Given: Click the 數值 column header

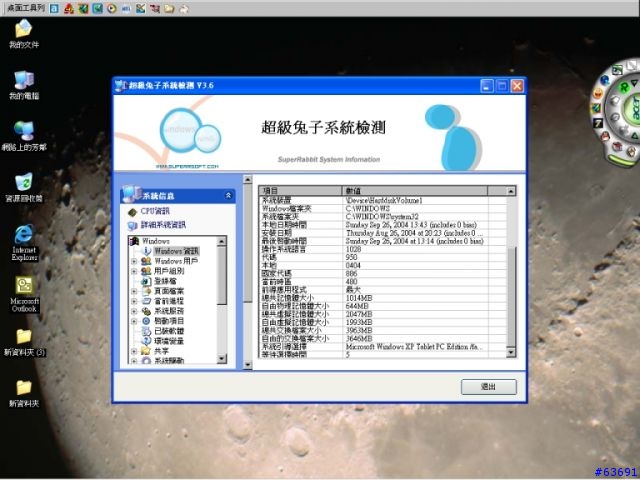Looking at the screenshot, I should (415, 191).
